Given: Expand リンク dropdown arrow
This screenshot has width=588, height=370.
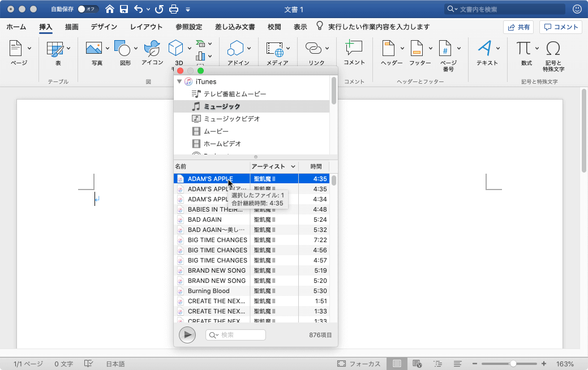Looking at the screenshot, I should click(x=327, y=48).
